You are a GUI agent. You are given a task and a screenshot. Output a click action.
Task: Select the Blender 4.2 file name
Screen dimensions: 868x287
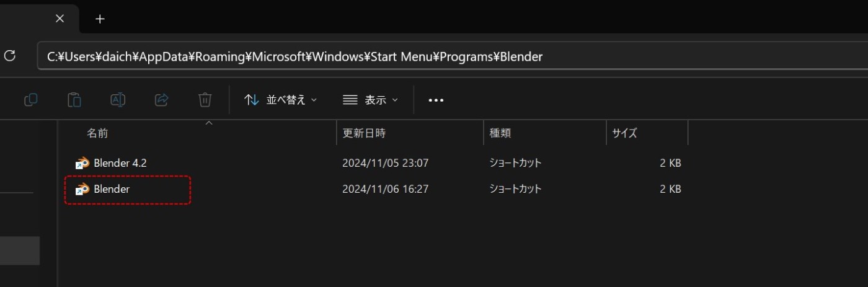pyautogui.click(x=120, y=163)
